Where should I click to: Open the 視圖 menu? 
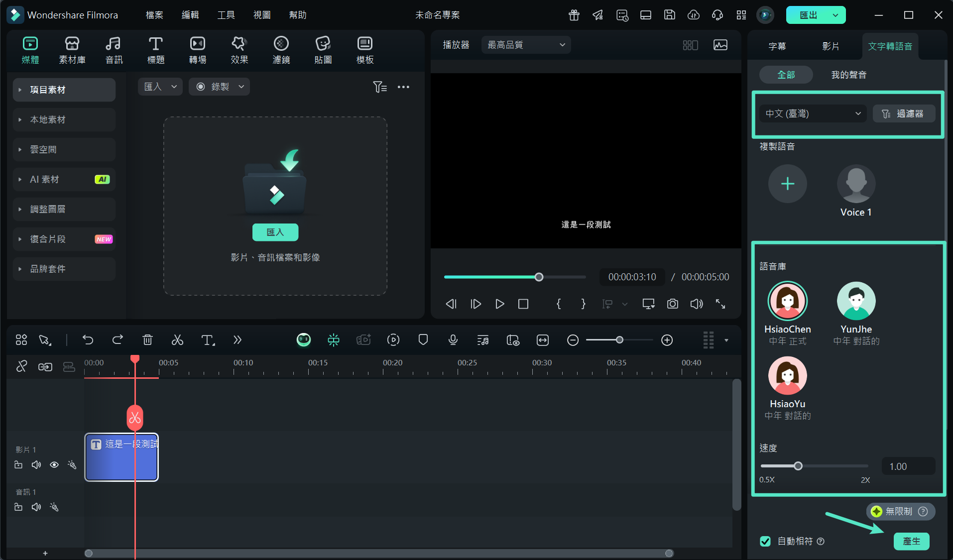tap(262, 15)
